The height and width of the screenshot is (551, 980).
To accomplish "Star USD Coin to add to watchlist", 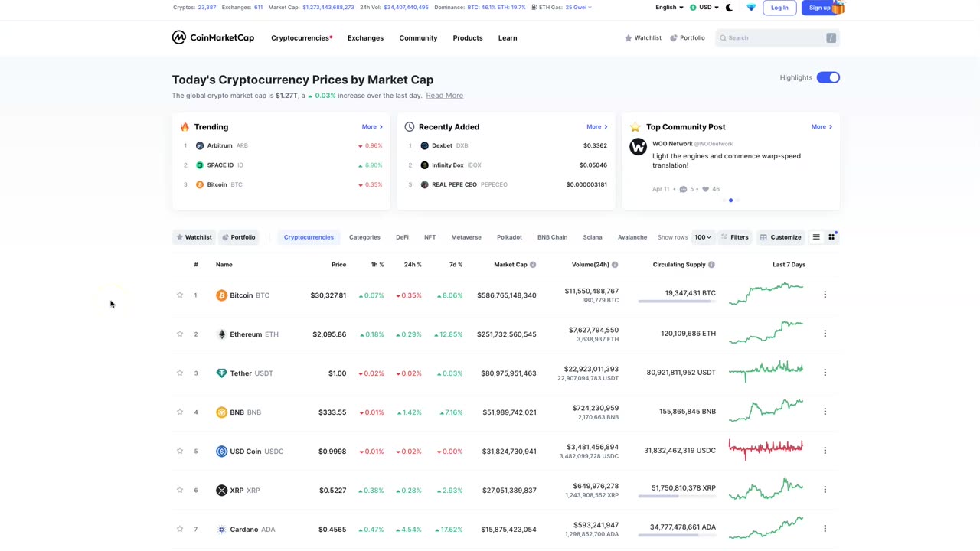I will (180, 451).
